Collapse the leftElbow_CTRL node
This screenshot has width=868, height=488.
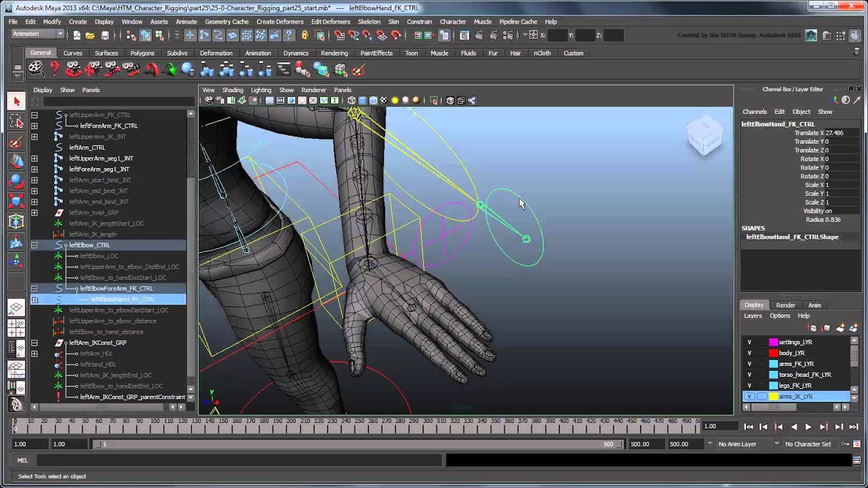pyautogui.click(x=34, y=245)
